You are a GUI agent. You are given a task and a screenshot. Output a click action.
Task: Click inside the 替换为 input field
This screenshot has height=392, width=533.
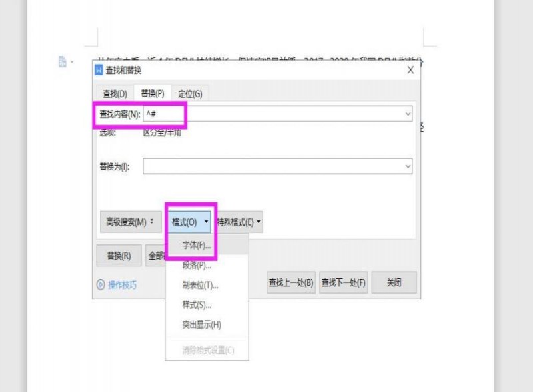(273, 166)
